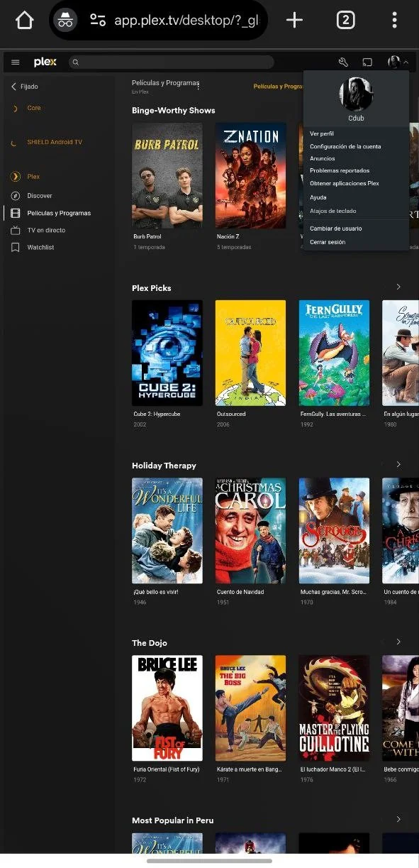The image size is (419, 868).
Task: Click Anuncios menu entry
Action: click(x=323, y=158)
